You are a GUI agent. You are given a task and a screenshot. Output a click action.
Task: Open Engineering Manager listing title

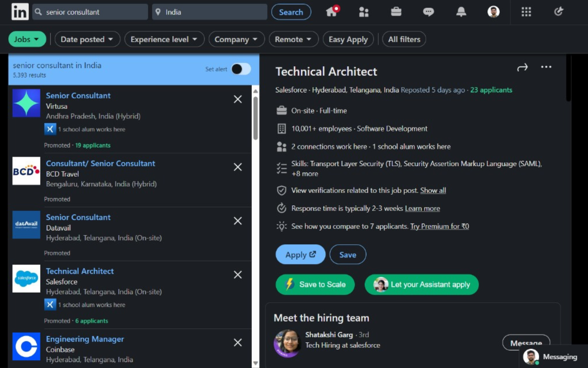coord(85,339)
